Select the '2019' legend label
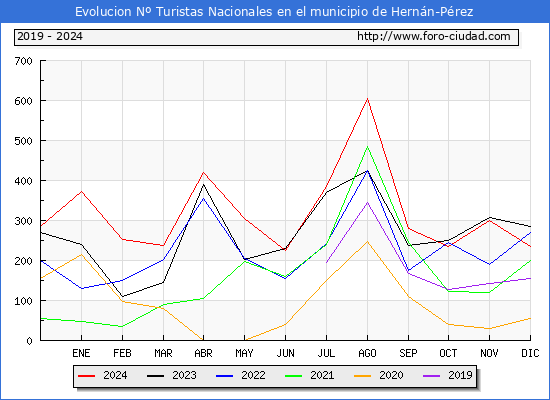The image size is (550, 400). pos(460,375)
